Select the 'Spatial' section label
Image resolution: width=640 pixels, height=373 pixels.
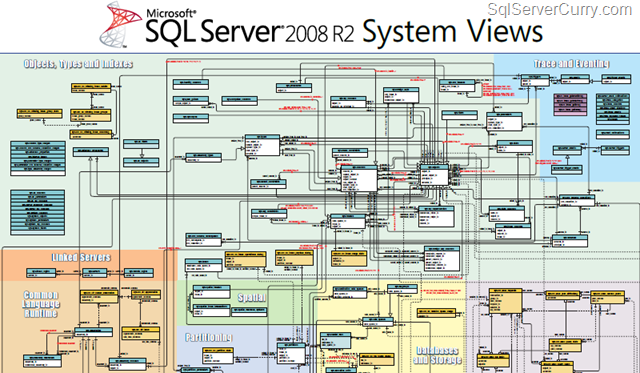pos(252,298)
